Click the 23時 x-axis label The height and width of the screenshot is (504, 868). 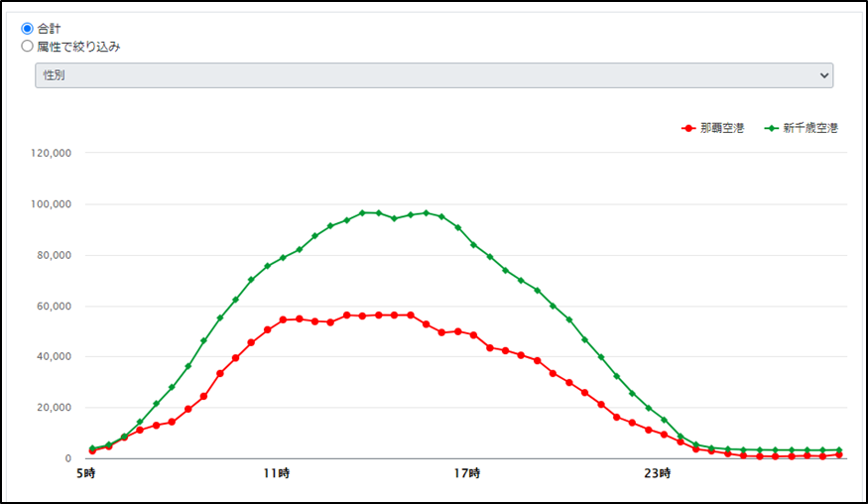pos(658,473)
